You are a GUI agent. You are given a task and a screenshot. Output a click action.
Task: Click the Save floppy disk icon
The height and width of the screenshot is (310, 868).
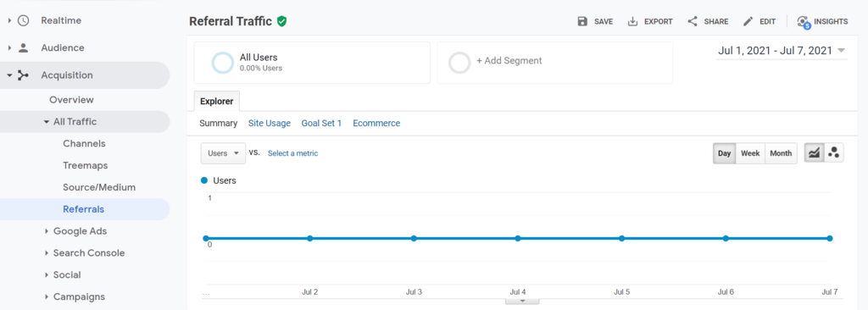point(581,21)
